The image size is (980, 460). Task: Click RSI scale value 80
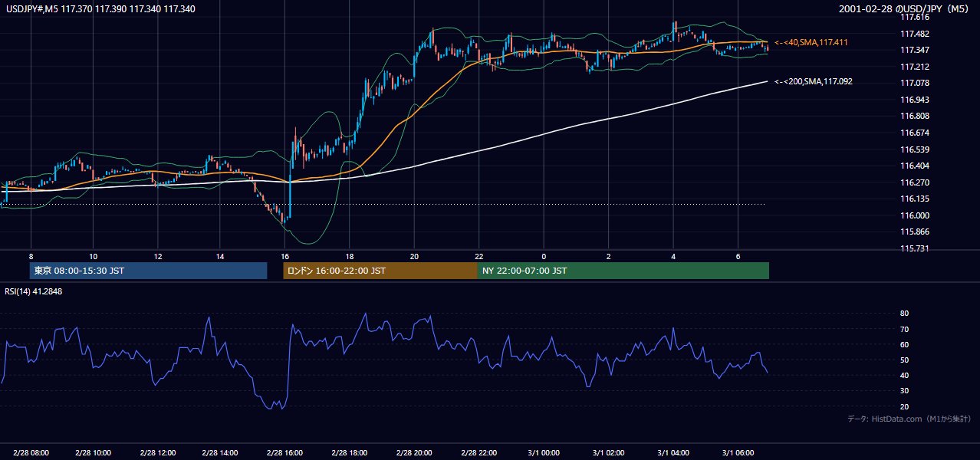[x=904, y=314]
